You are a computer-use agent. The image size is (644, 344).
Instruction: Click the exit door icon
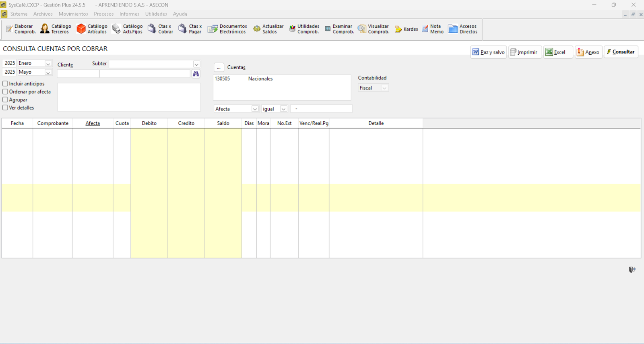click(x=632, y=269)
